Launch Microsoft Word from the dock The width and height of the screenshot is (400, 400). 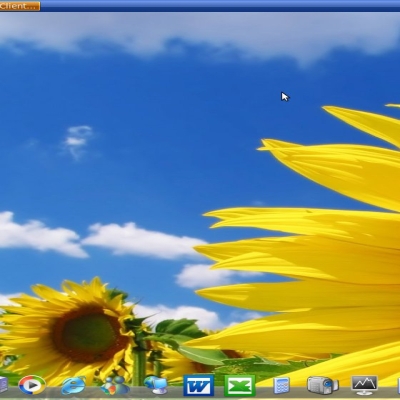[x=198, y=385]
